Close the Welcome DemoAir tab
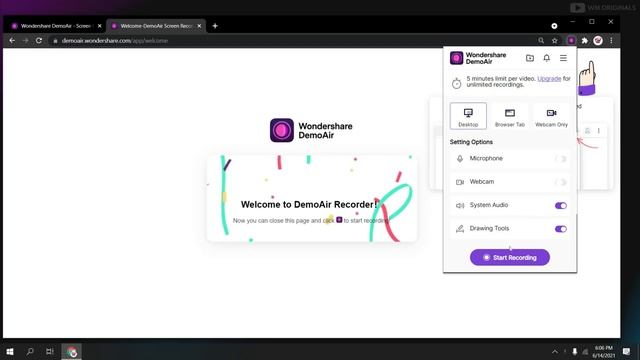The image size is (640, 360). tap(199, 26)
